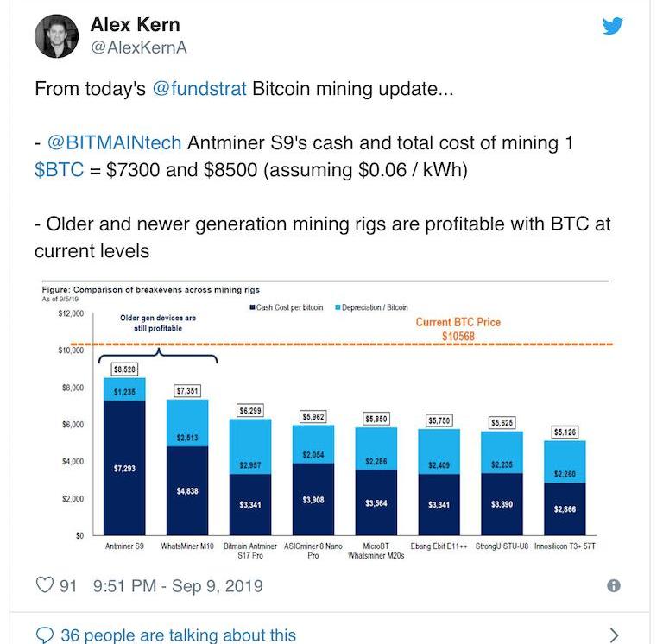Like the tweet with the heart icon
This screenshot has width=663, height=644.
44,586
